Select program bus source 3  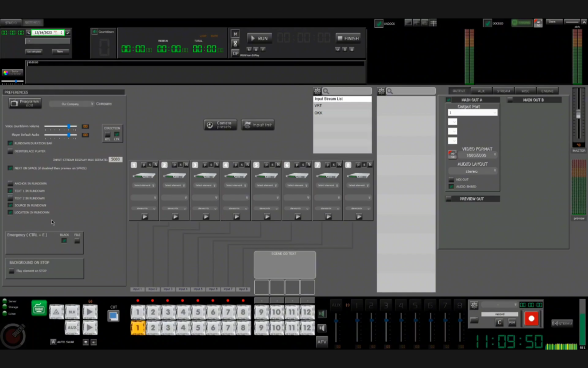168,312
